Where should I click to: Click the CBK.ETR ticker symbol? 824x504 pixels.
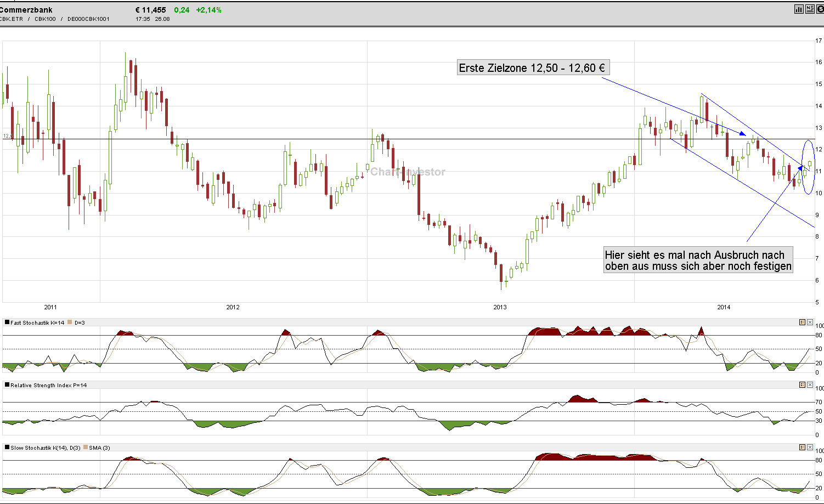coord(11,19)
